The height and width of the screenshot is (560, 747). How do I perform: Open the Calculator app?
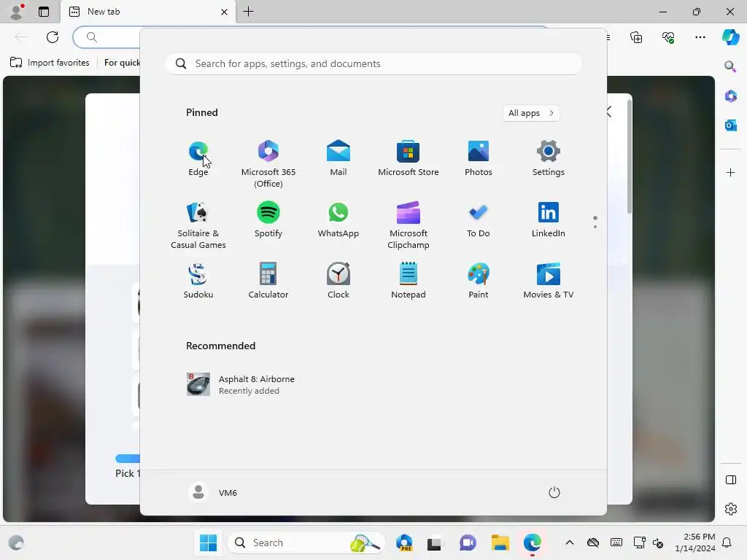268,281
